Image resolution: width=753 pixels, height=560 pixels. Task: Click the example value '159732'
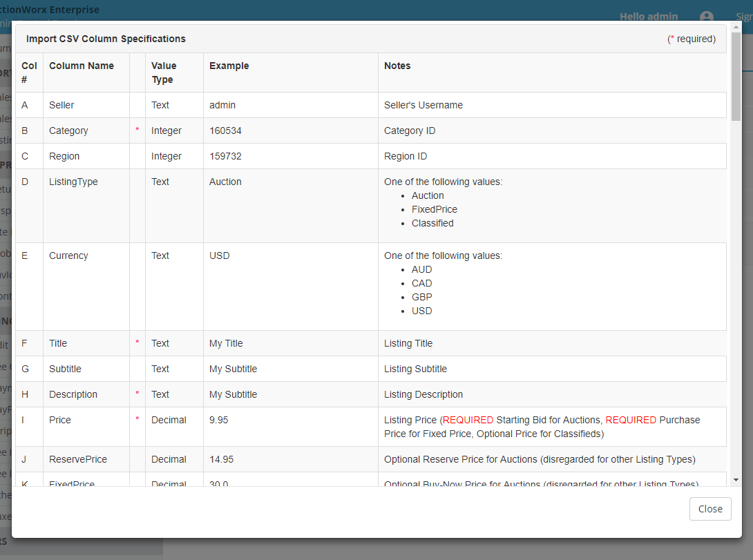click(x=225, y=156)
